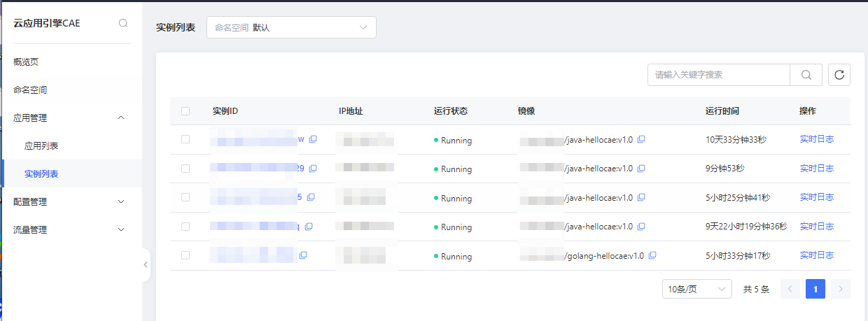This screenshot has width=868, height=321.
Task: Open the 10条/页 page size dropdown
Action: (x=696, y=289)
